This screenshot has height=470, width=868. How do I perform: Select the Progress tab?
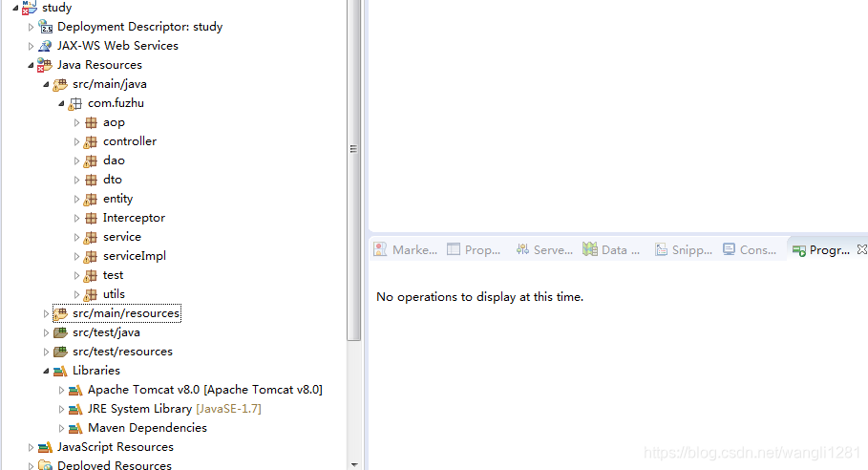(821, 250)
